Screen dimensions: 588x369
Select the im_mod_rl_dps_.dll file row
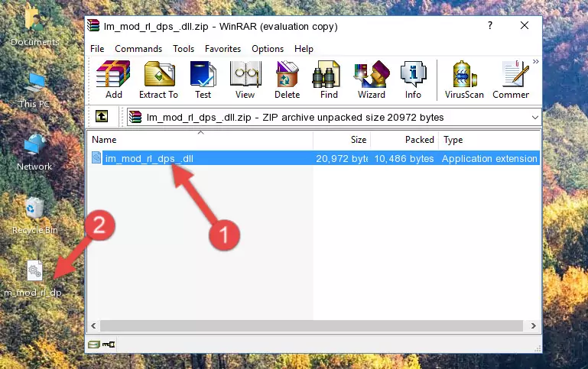[x=314, y=158]
